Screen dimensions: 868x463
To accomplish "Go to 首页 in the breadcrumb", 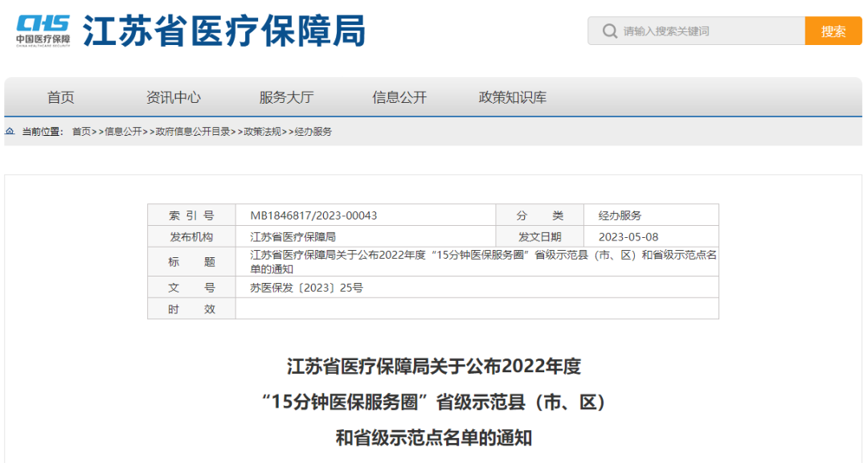I will point(81,132).
